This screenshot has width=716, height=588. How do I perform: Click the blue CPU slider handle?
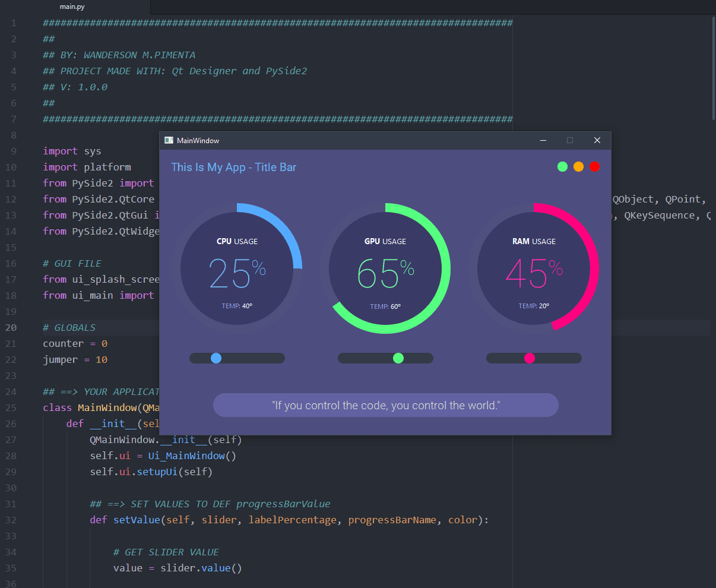pyautogui.click(x=216, y=358)
